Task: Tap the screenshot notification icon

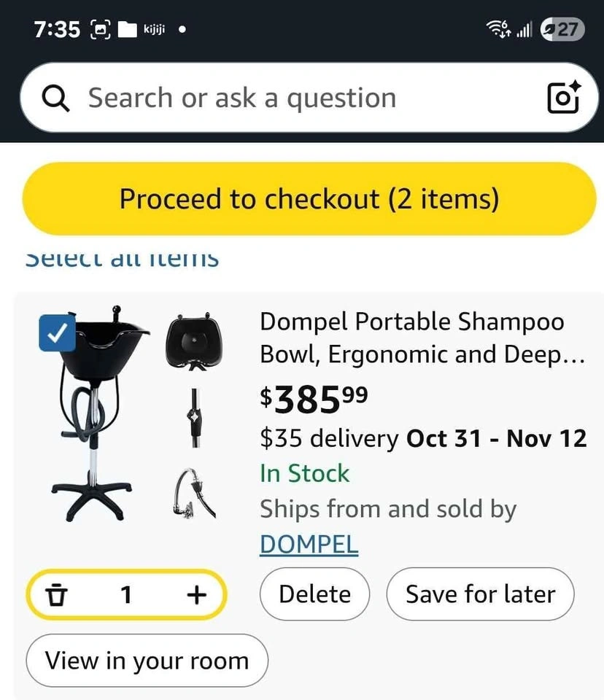Action: pyautogui.click(x=101, y=30)
